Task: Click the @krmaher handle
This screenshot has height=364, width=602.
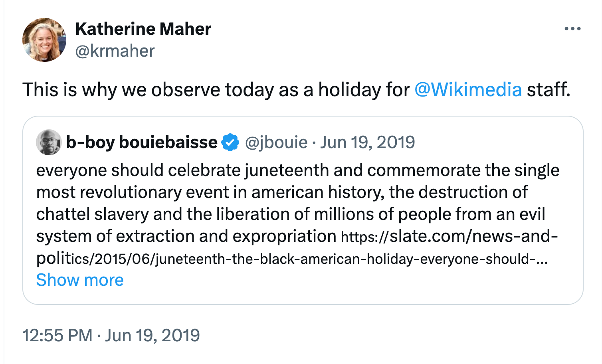Action: click(115, 51)
